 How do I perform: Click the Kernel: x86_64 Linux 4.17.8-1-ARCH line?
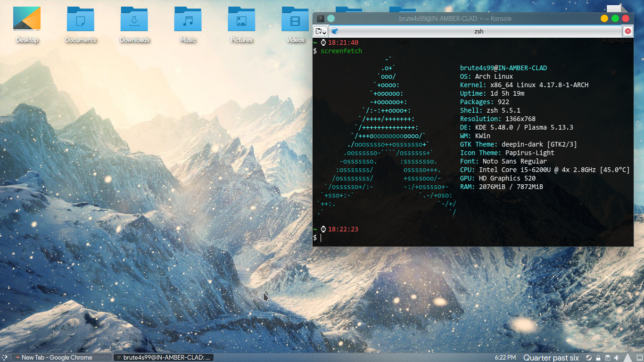coord(524,85)
